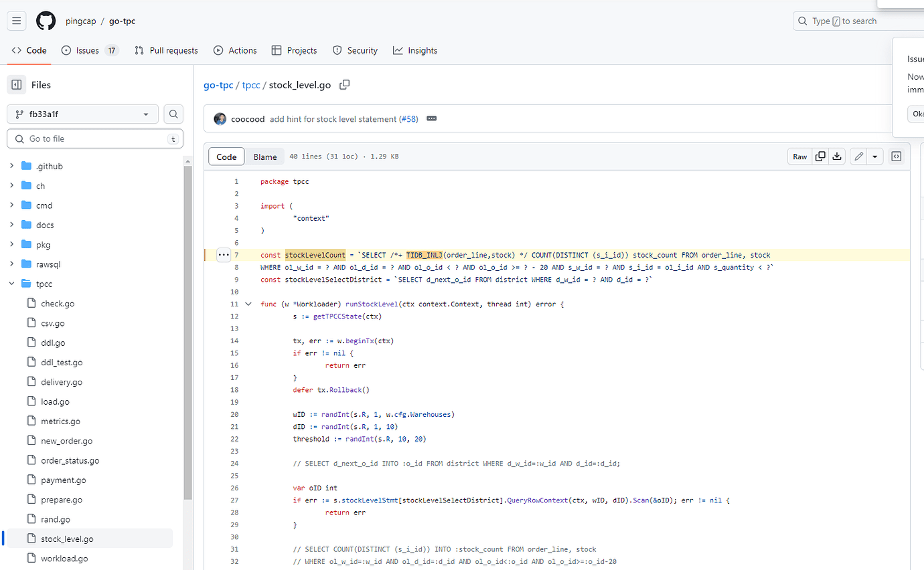Click the highlighted stockLevelCount identifier
This screenshot has height=570, width=924.
point(315,255)
